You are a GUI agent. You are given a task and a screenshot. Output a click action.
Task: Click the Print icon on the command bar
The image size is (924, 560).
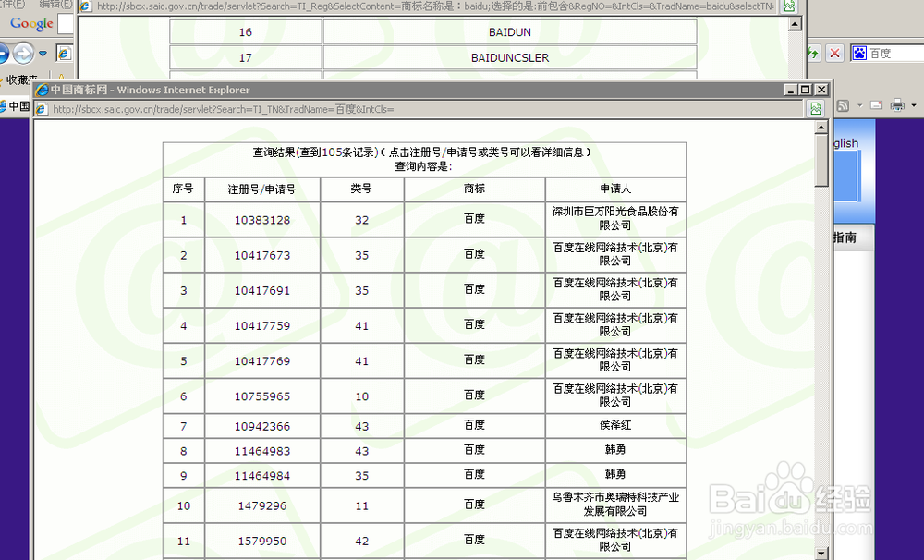pyautogui.click(x=897, y=104)
